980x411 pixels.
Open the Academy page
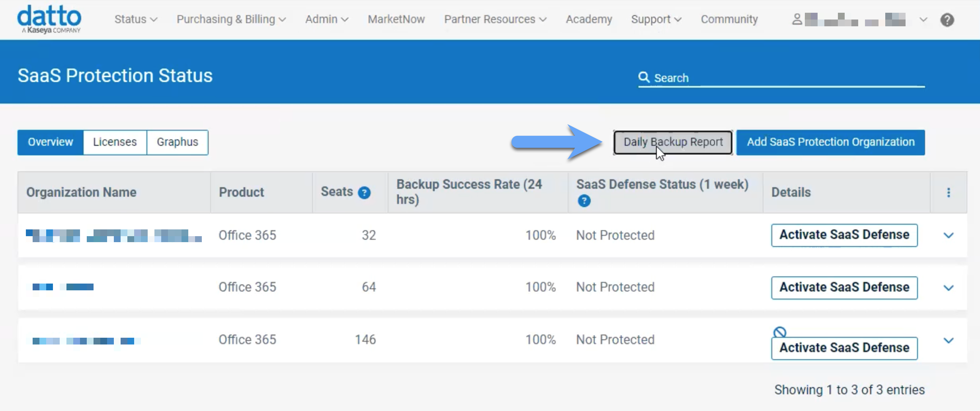(589, 19)
